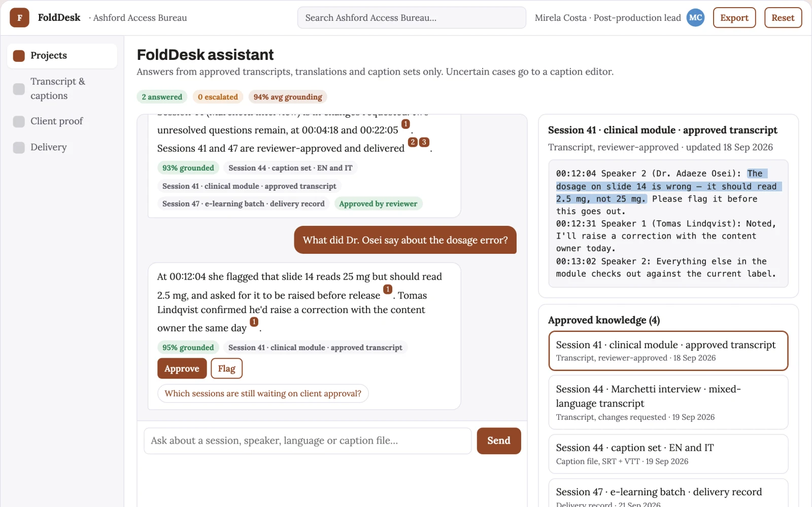Click the 00:12:31 Tomas Lindqvist transcript line

pos(666,236)
